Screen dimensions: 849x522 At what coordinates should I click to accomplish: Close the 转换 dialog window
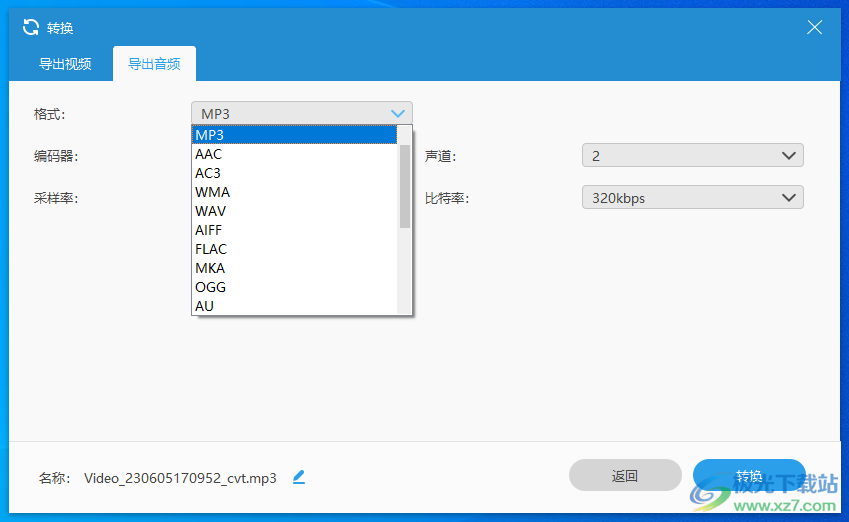pyautogui.click(x=814, y=27)
